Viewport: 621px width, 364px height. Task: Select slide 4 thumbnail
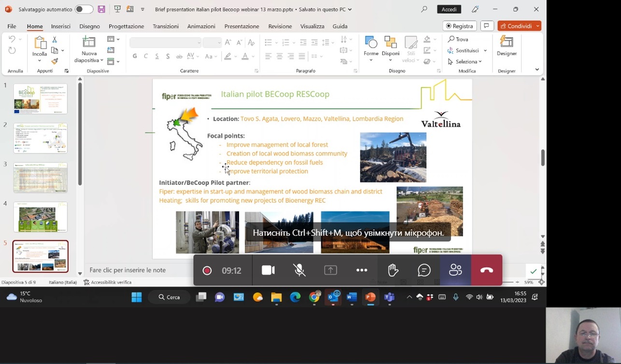pyautogui.click(x=41, y=217)
